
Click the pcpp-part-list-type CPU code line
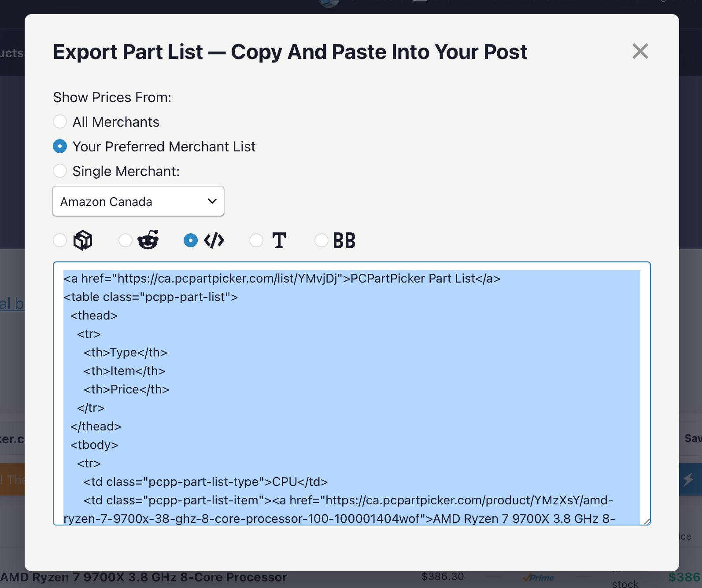pyautogui.click(x=206, y=482)
